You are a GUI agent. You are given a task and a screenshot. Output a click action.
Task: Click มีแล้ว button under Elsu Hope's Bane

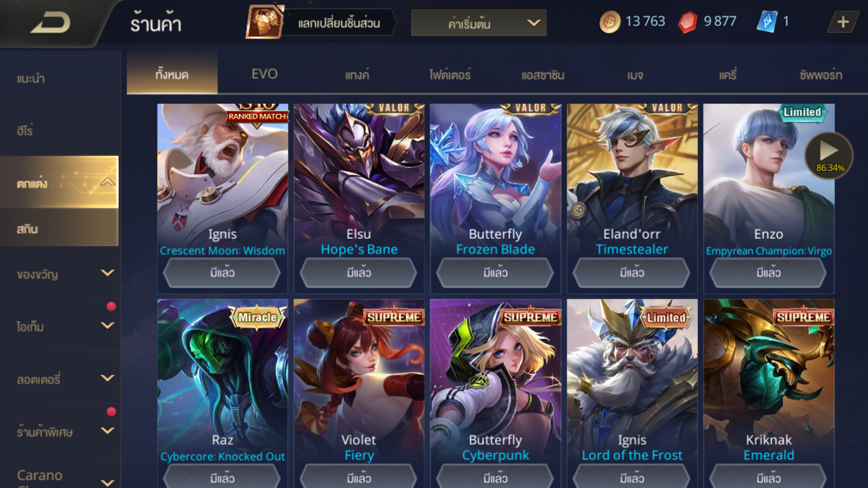[x=359, y=272]
